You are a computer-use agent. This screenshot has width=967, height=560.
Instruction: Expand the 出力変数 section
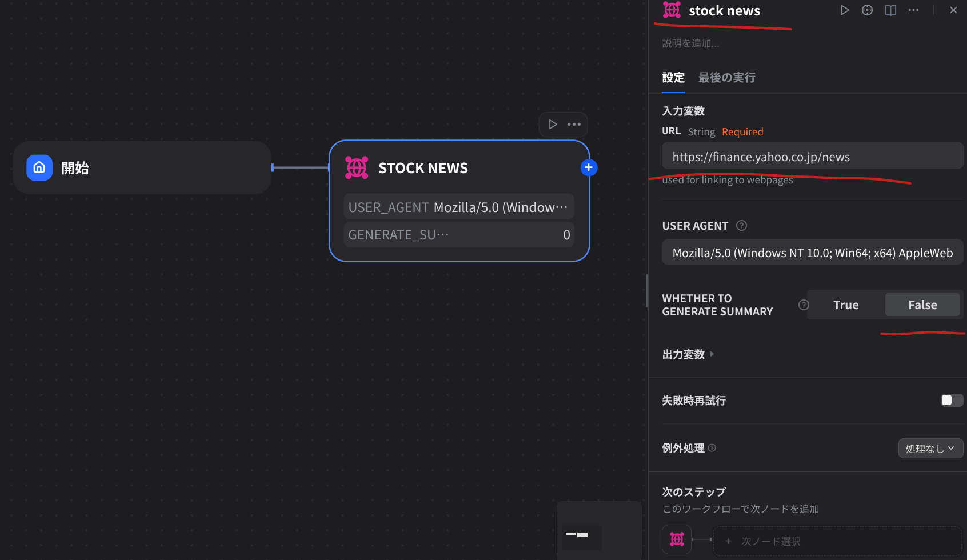[687, 354]
